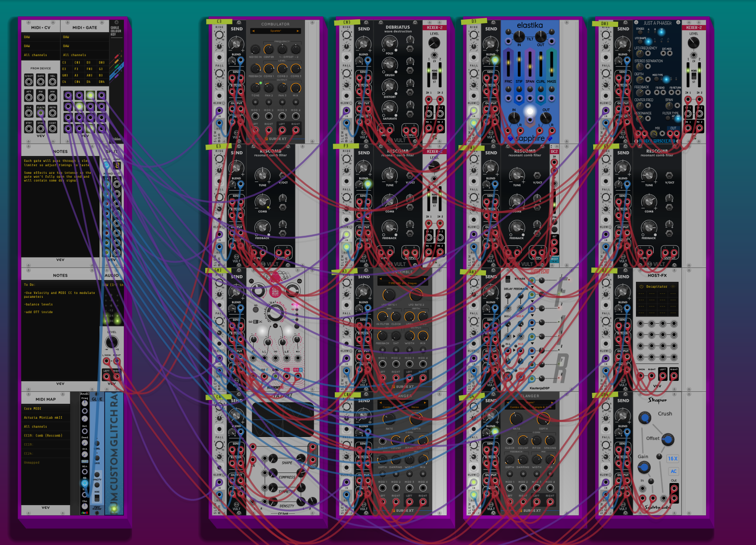Image resolution: width=756 pixels, height=545 pixels.
Task: Click the FOLD knob on Debriatus
Action: 390,43
